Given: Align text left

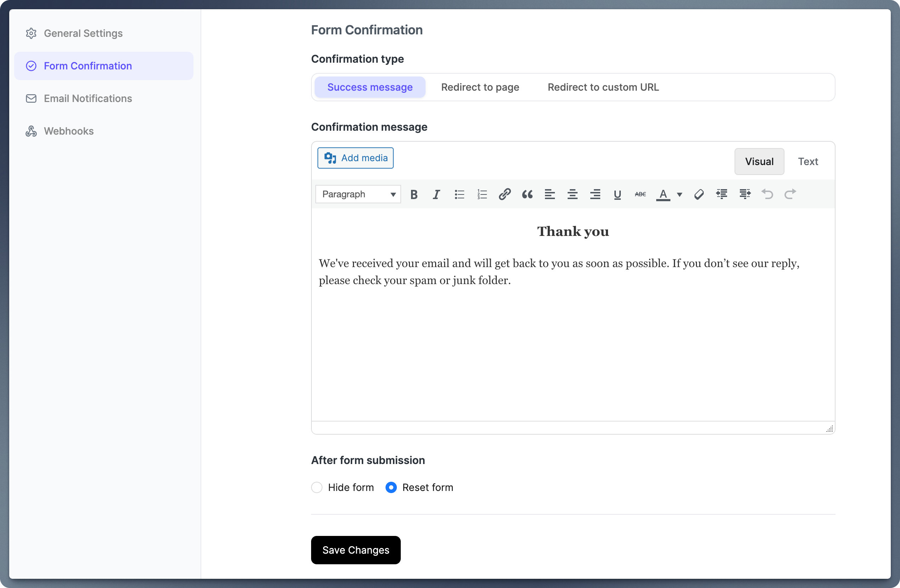Looking at the screenshot, I should [550, 194].
